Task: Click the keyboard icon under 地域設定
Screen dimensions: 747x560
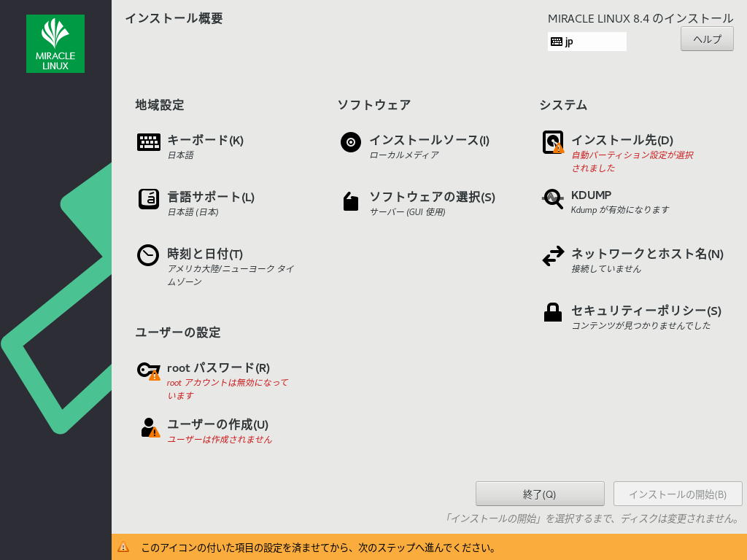Action: coord(149,142)
